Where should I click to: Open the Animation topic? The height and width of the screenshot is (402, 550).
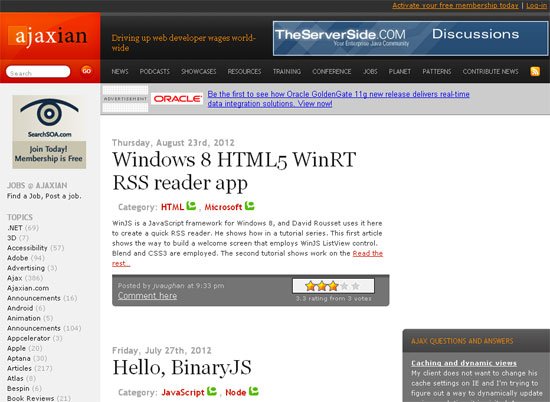click(x=24, y=318)
